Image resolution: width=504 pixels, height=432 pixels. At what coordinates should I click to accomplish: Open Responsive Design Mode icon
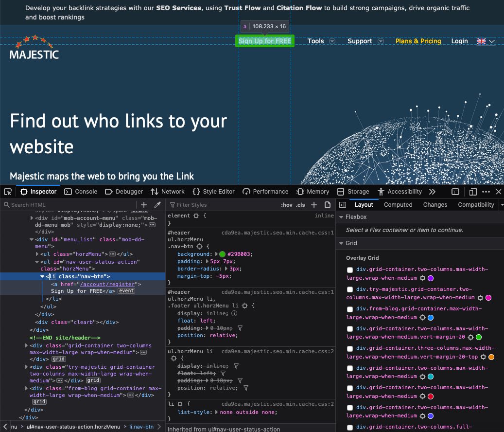tap(472, 192)
